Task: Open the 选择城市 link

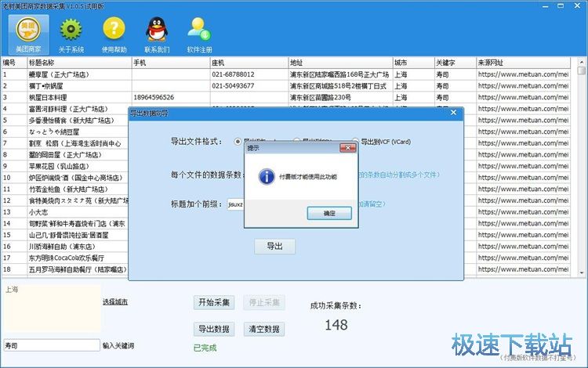Action: click(x=115, y=301)
